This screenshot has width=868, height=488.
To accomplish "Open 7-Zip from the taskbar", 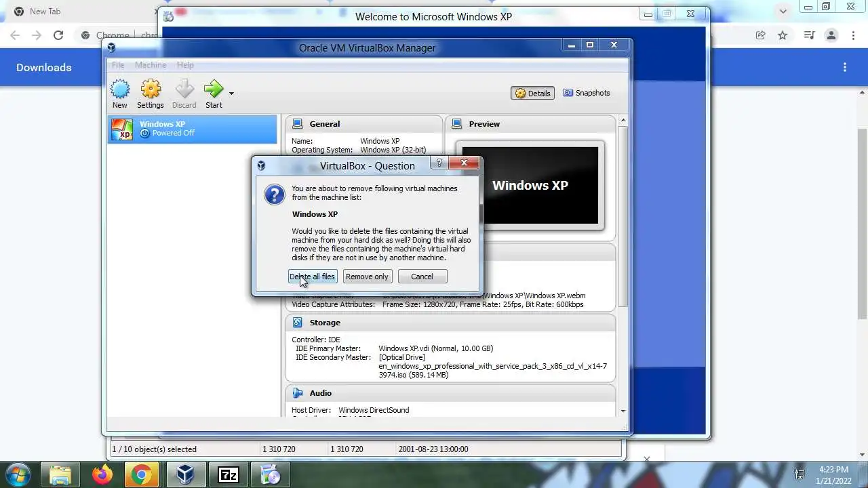I will [x=229, y=474].
